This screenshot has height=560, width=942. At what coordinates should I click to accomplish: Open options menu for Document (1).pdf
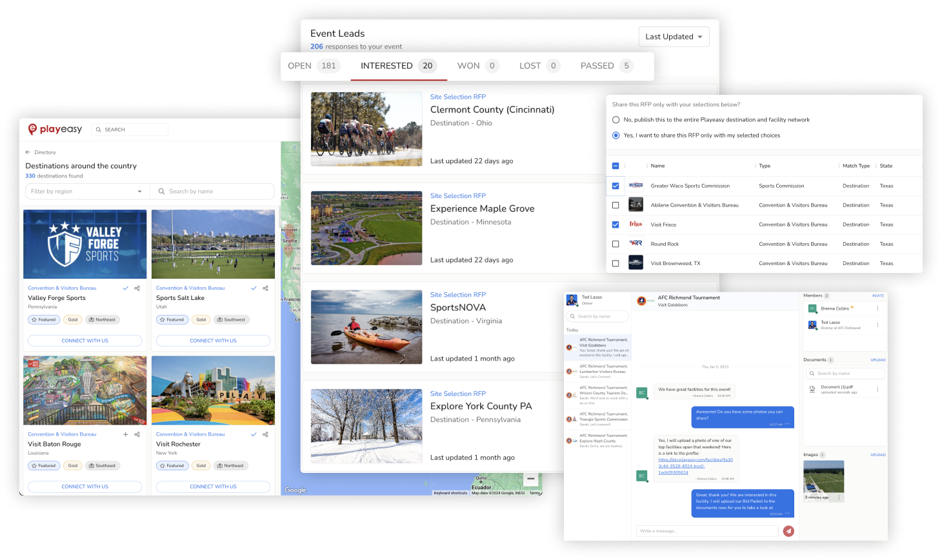click(877, 389)
